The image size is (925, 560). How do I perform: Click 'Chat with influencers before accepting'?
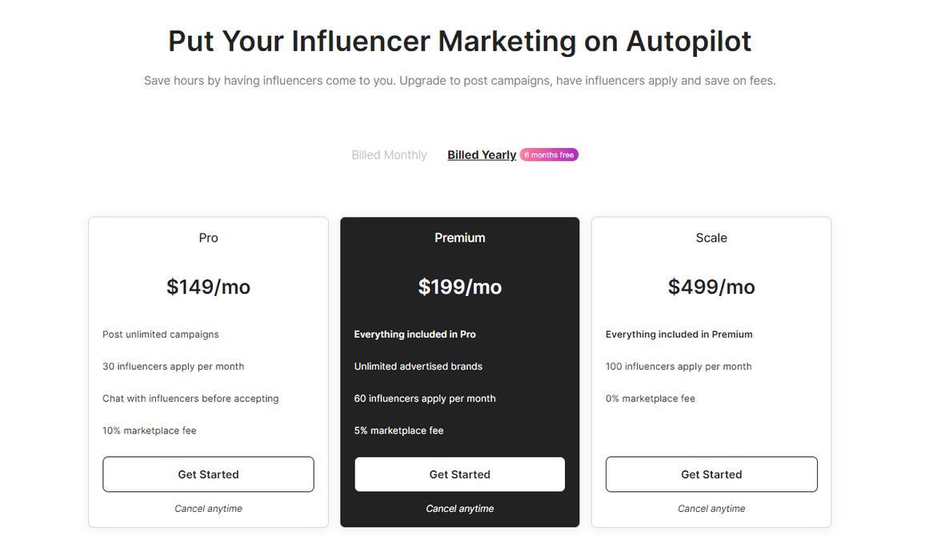click(x=190, y=398)
